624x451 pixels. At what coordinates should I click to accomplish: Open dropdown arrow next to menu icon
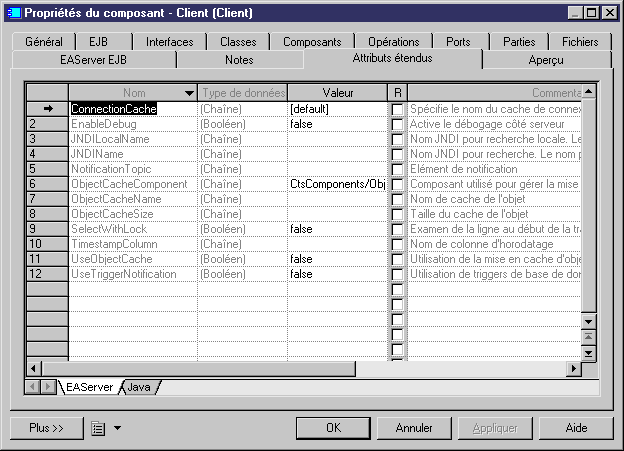point(117,428)
